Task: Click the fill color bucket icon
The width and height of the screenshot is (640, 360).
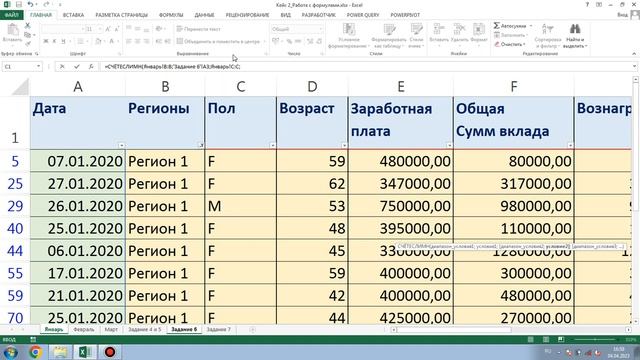Action: [98, 41]
